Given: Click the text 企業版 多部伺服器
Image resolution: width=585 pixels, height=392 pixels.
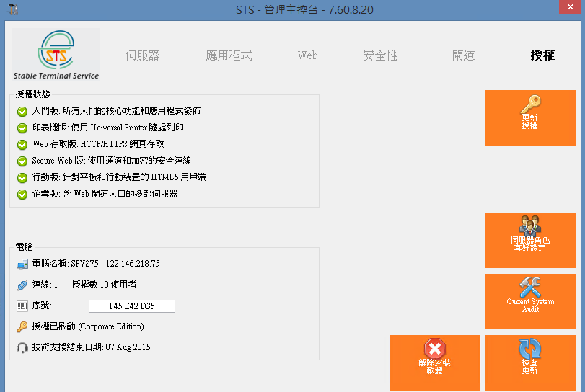Looking at the screenshot, I should (x=105, y=194).
